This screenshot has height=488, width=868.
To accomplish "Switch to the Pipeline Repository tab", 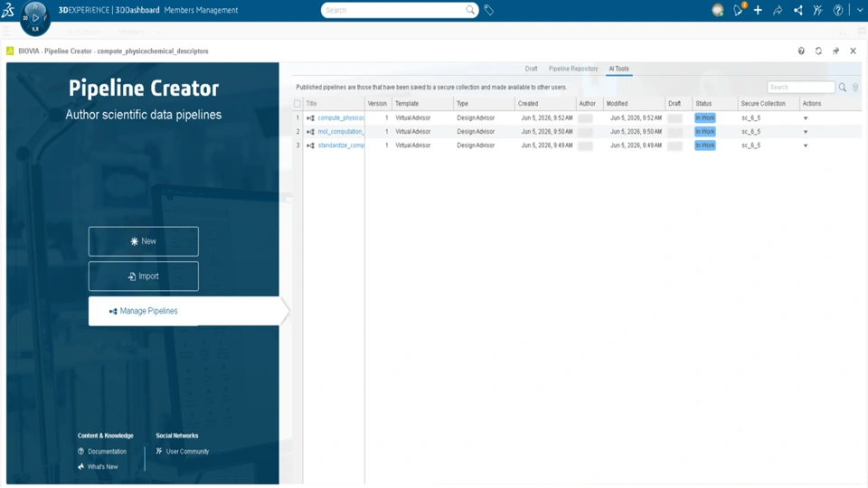I will click(573, 69).
